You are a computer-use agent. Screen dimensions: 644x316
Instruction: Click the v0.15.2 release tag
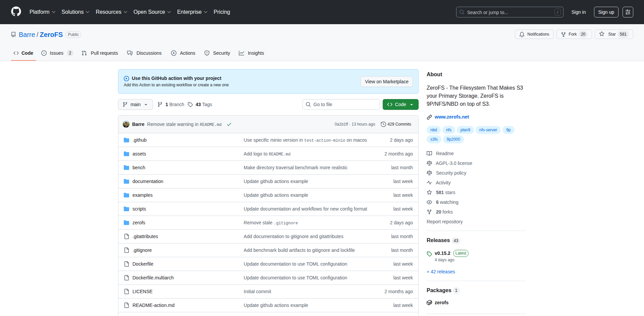tap(442, 253)
